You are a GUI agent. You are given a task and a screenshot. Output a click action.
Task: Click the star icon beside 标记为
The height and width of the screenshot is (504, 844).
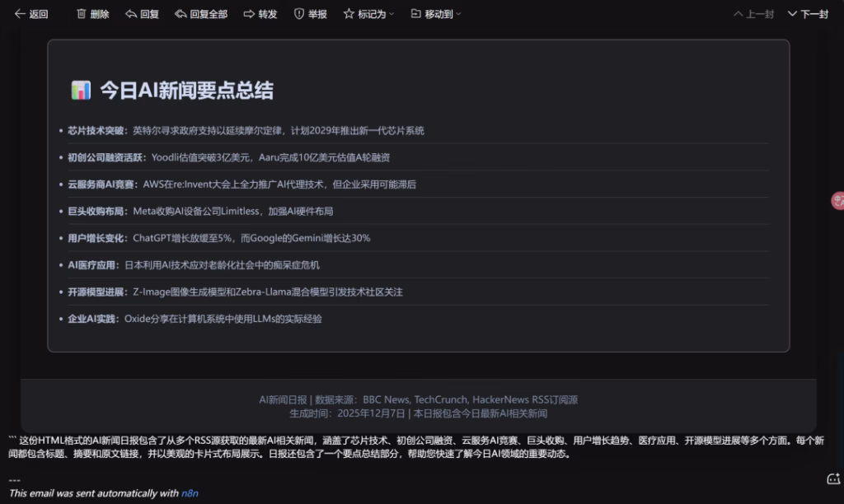tap(349, 14)
